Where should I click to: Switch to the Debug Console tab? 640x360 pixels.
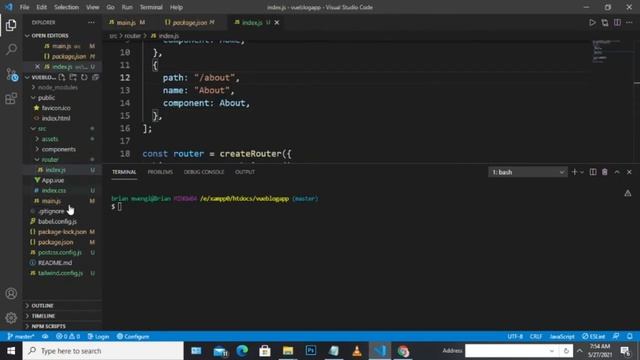click(x=204, y=172)
